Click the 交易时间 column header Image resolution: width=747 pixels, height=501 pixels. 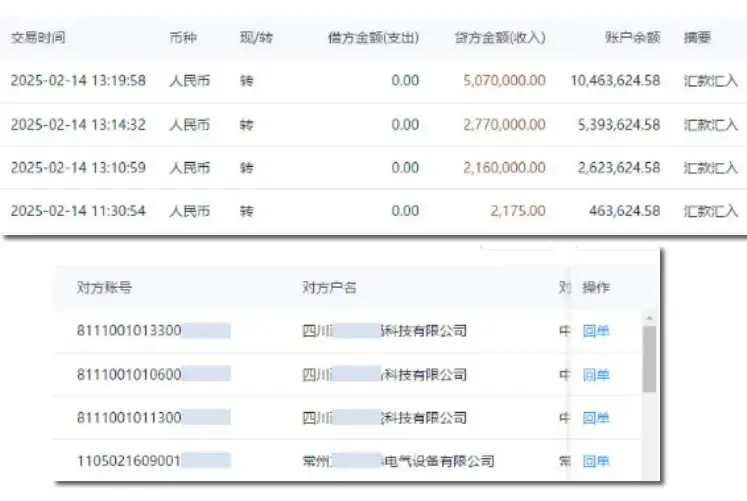pos(38,38)
